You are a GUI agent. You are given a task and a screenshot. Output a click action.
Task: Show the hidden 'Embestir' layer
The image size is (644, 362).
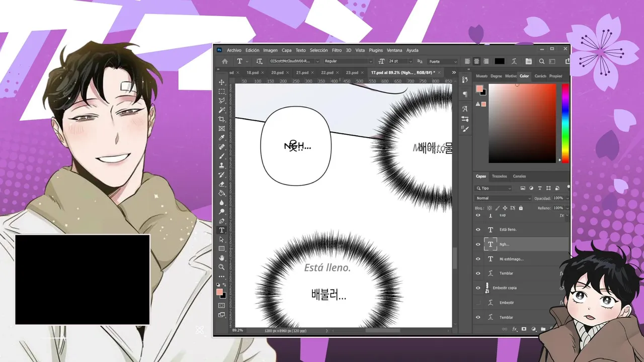tap(478, 303)
